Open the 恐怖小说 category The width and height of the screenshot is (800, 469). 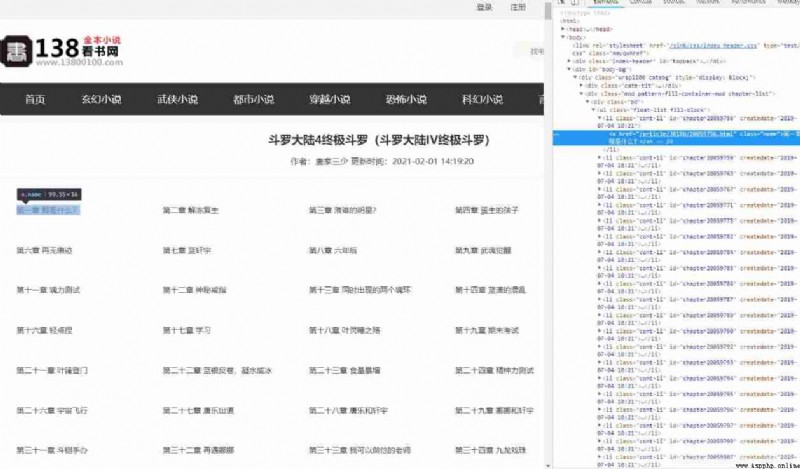click(x=406, y=99)
